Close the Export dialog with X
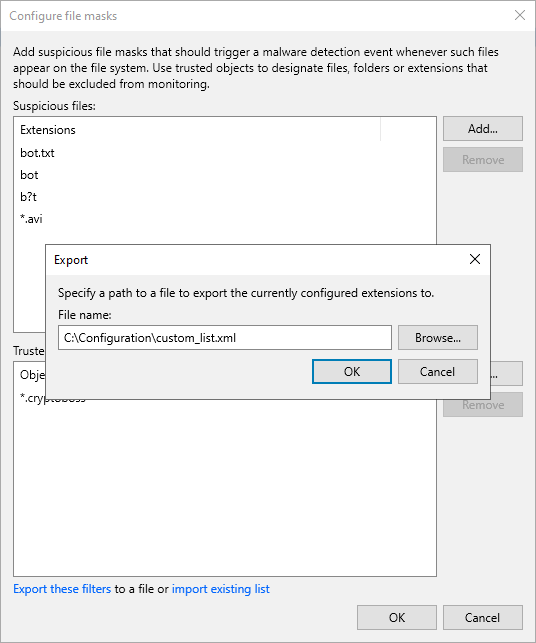This screenshot has width=536, height=643. 474,259
